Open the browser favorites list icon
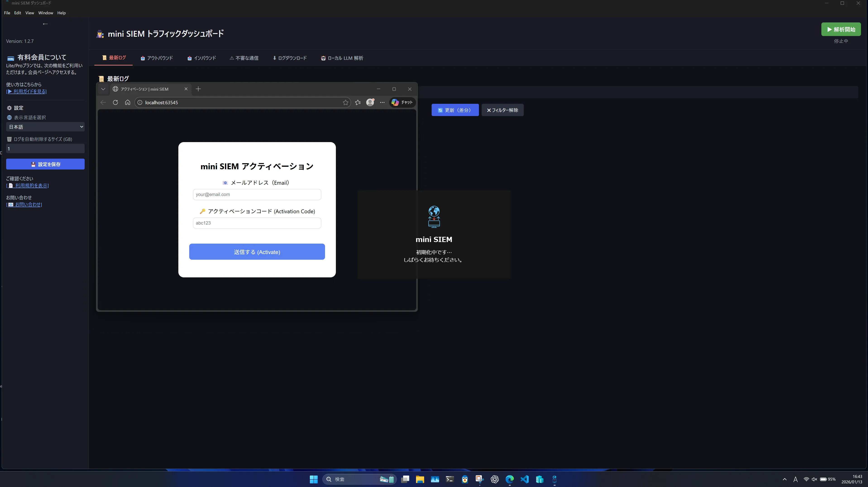The height and width of the screenshot is (487, 868). click(358, 102)
